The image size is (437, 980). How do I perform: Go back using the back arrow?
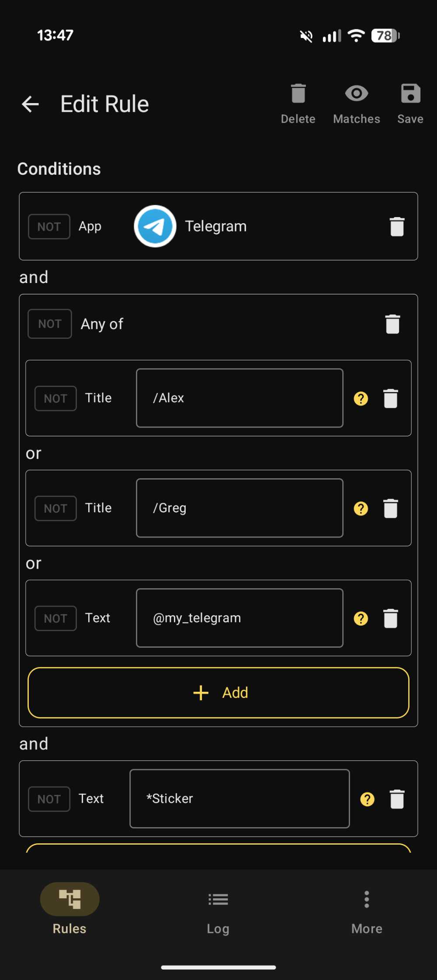30,104
